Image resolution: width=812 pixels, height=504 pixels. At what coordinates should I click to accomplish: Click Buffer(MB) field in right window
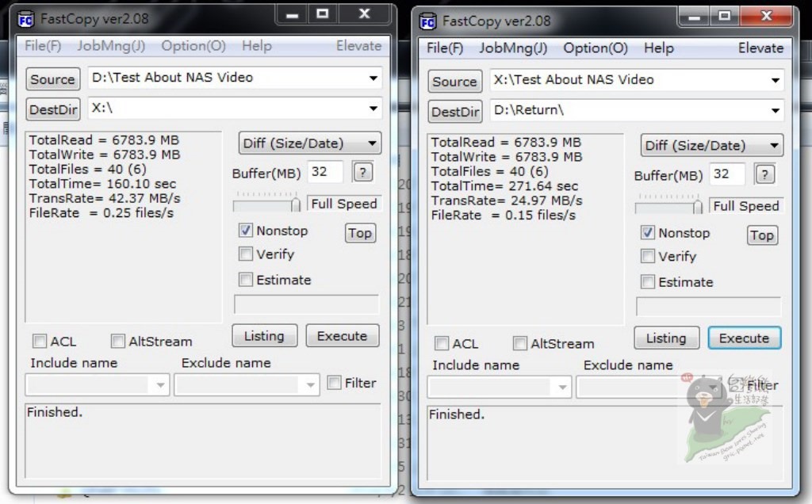(x=728, y=174)
